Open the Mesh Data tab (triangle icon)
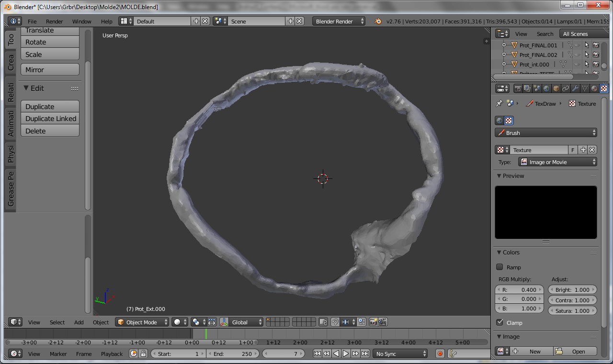The image size is (613, 364). click(585, 88)
